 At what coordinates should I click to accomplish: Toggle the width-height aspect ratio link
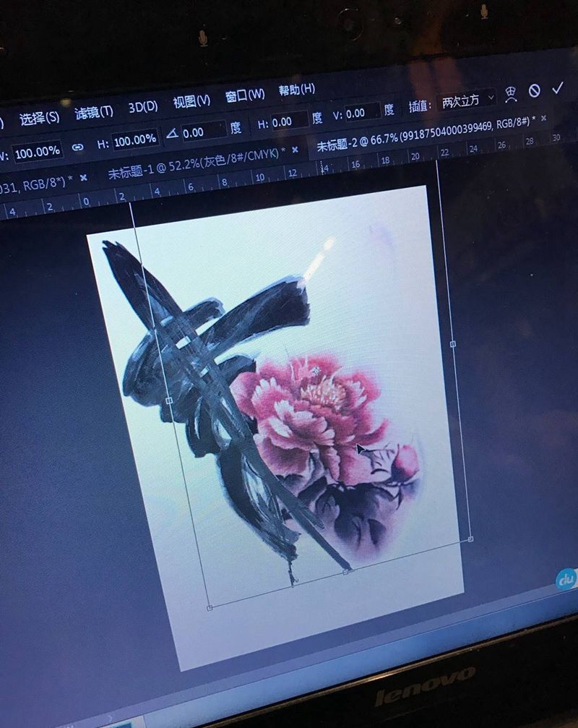(x=78, y=147)
